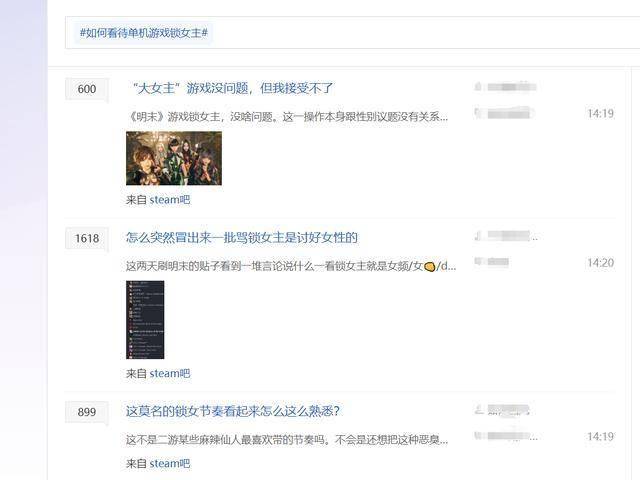Click the steam吧 link under the third post
The height and width of the screenshot is (480, 640).
[x=170, y=464]
